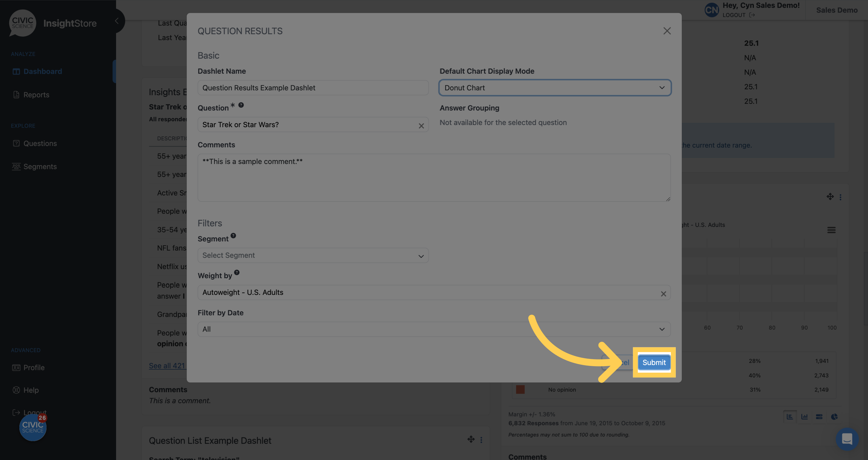Click the Dashboard menu item
868x460 pixels.
(x=42, y=72)
